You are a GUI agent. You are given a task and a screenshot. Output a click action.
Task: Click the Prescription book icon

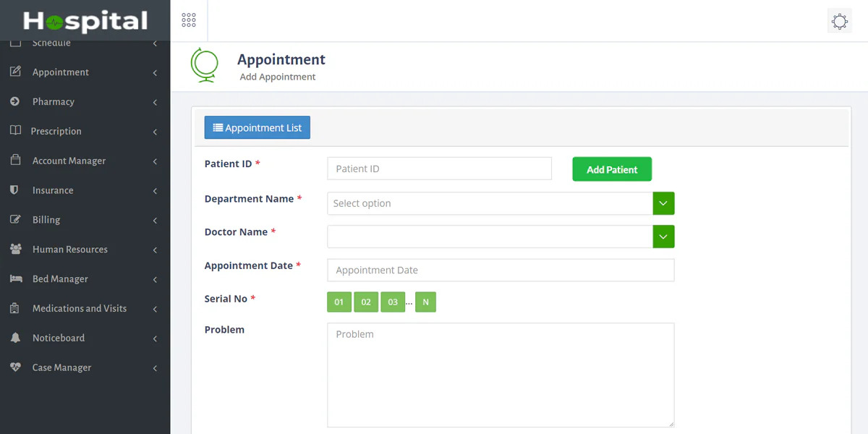[x=15, y=131]
